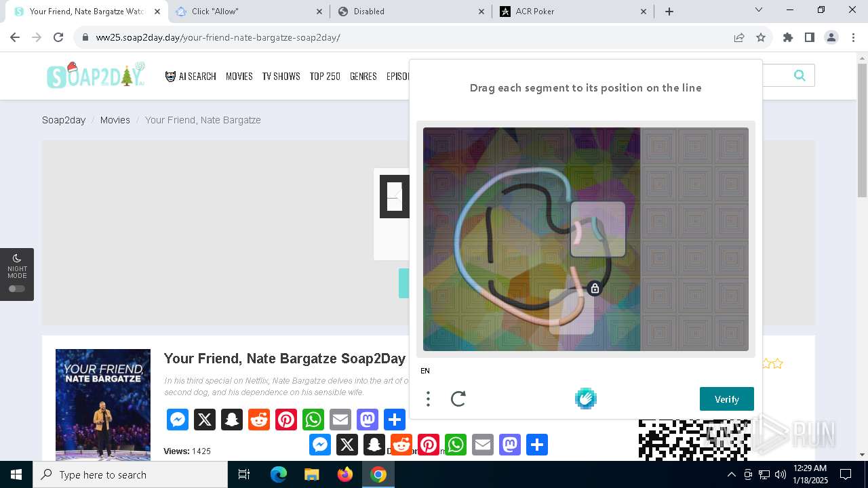Share on Pinterest in the top share row
Viewport: 868px width, 488px height.
[286, 420]
